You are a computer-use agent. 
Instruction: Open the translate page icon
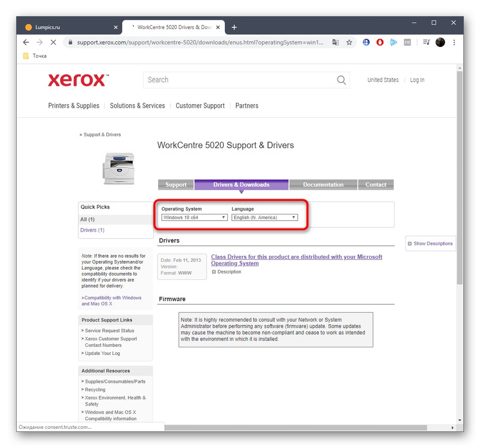(335, 42)
